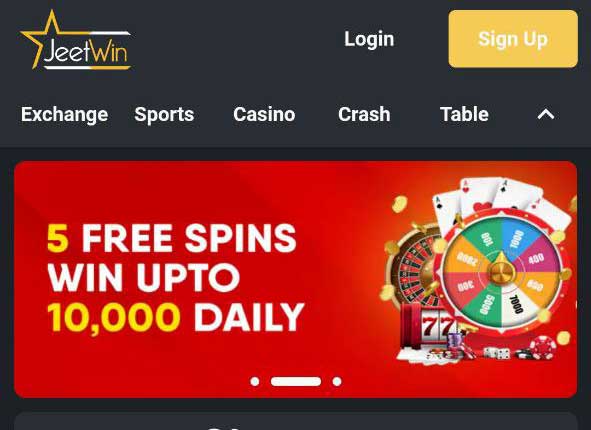This screenshot has width=591, height=430.
Task: Click the red poker chip graphic
Action: point(543,347)
